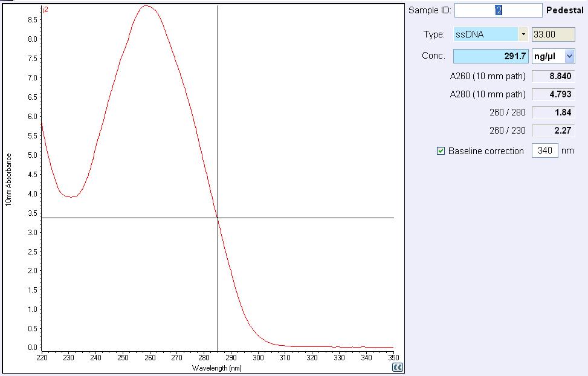Open the ssDNA Type dropdown arrow
588x376 pixels.
(523, 34)
